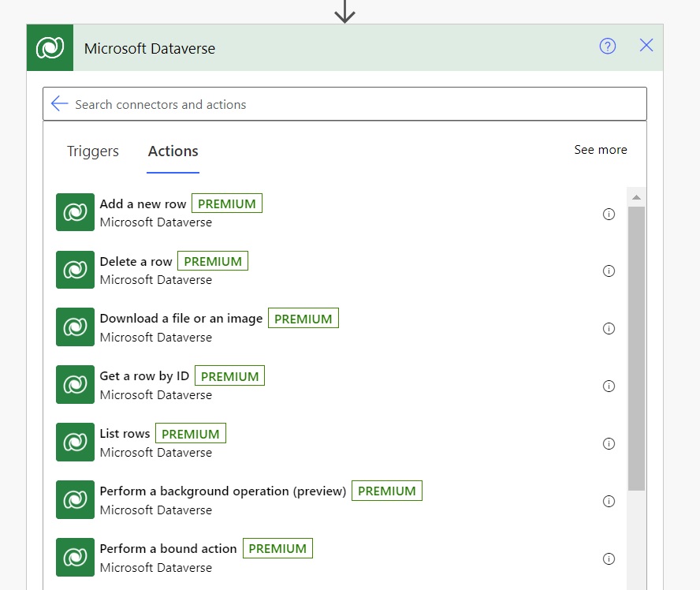Switch to the Triggers tab

93,151
